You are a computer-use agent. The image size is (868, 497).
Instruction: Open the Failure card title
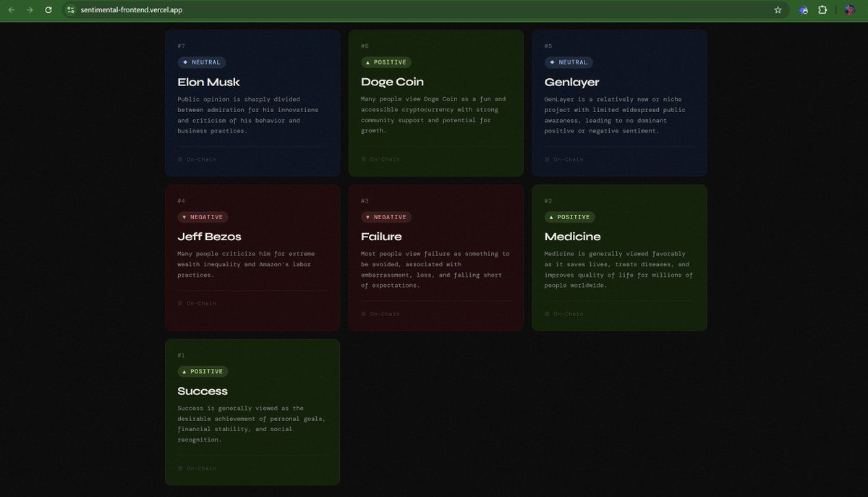point(381,237)
